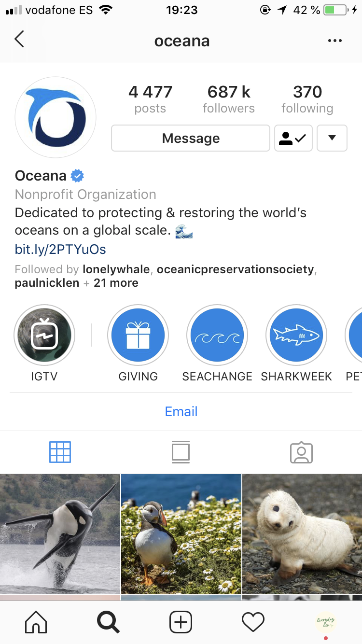
Task: Open the heart activity notifications
Action: tap(253, 622)
